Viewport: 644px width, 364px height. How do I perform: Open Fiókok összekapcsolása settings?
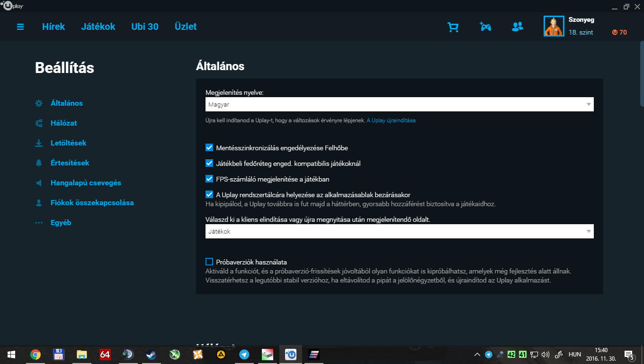click(92, 203)
